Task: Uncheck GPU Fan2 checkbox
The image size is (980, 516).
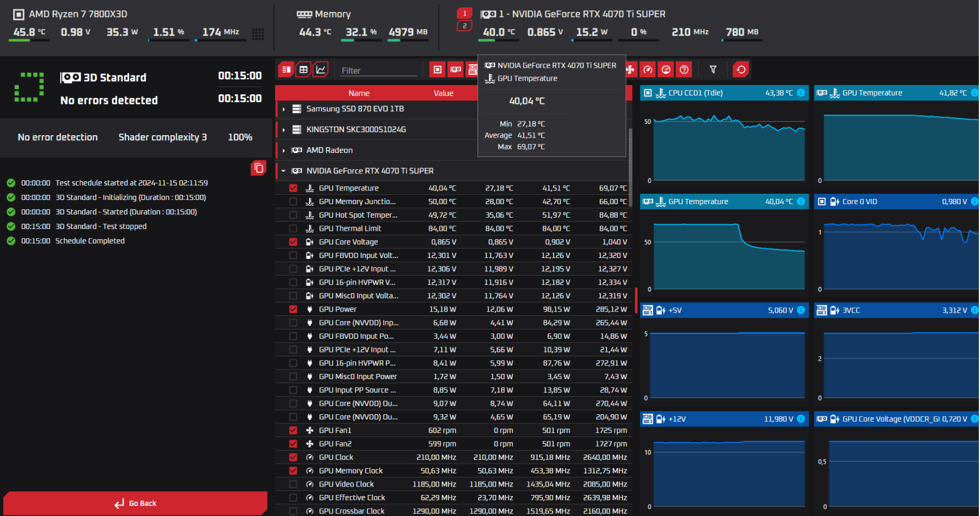Action: click(x=293, y=444)
